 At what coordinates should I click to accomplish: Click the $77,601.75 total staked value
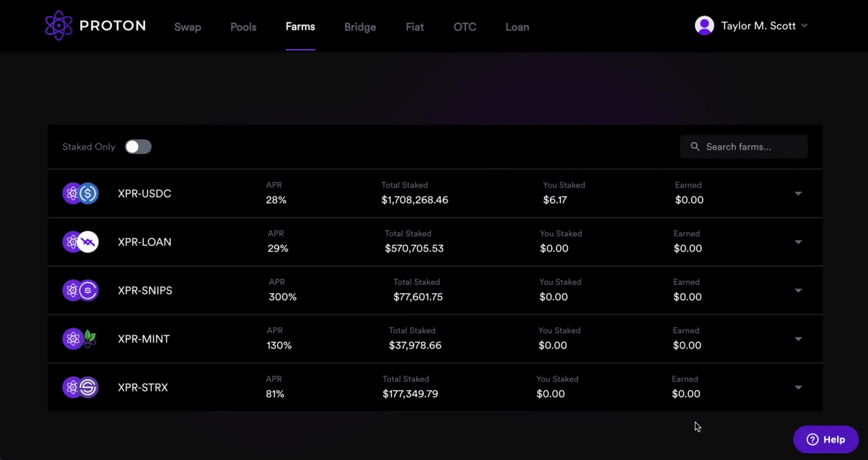point(418,296)
